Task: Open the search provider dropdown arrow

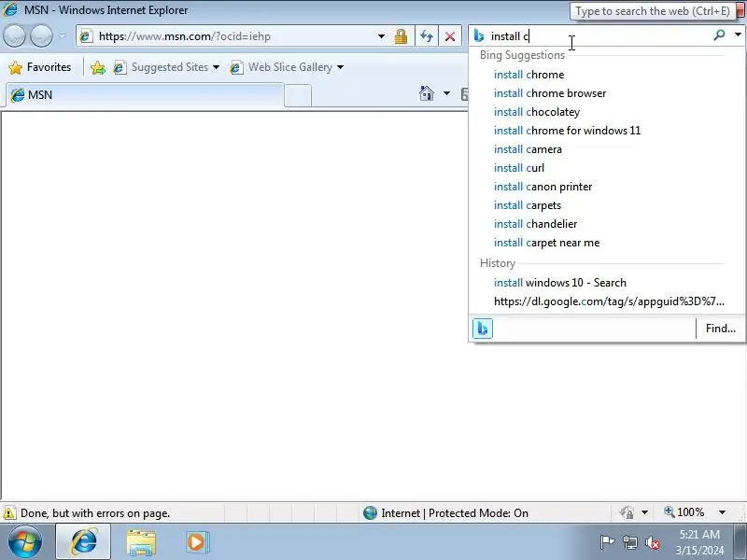Action: tap(738, 35)
